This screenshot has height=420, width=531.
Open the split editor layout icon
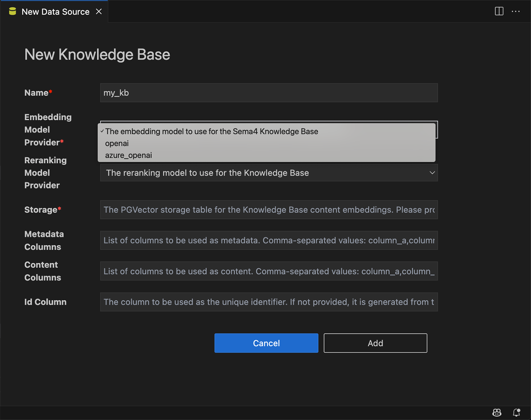(x=499, y=11)
